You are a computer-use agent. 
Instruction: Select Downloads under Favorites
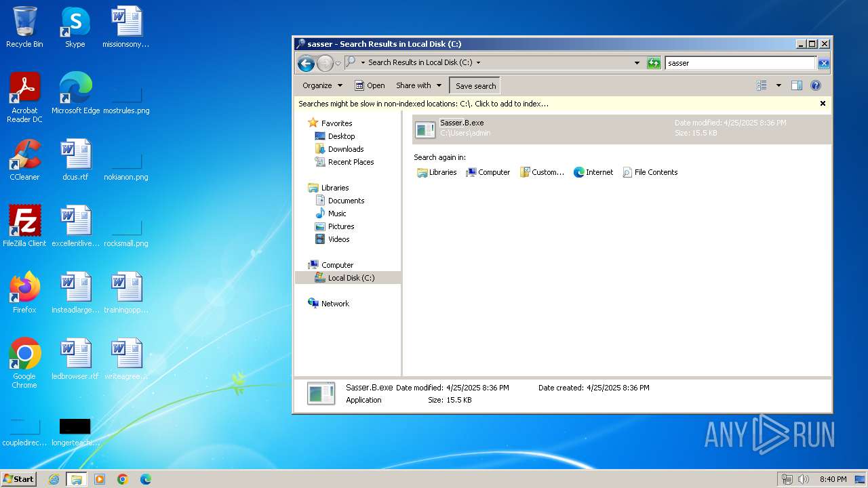click(340, 149)
